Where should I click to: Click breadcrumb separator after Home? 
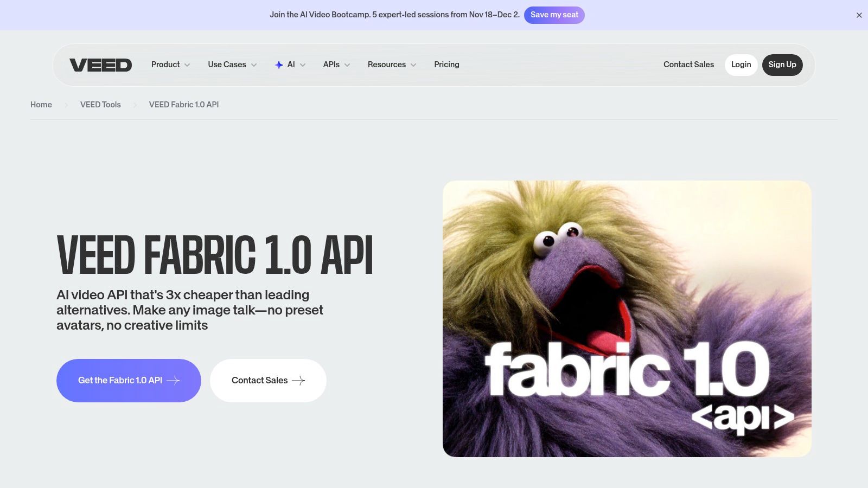[66, 105]
